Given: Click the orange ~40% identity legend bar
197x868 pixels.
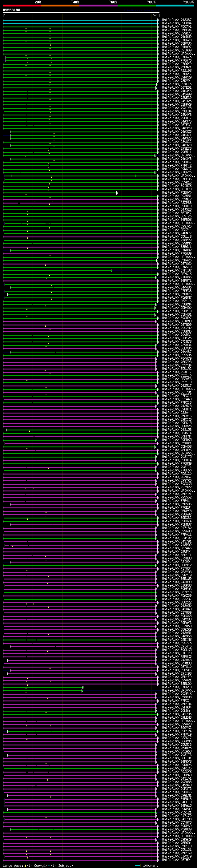Looking at the screenshot, I should coord(60,6).
